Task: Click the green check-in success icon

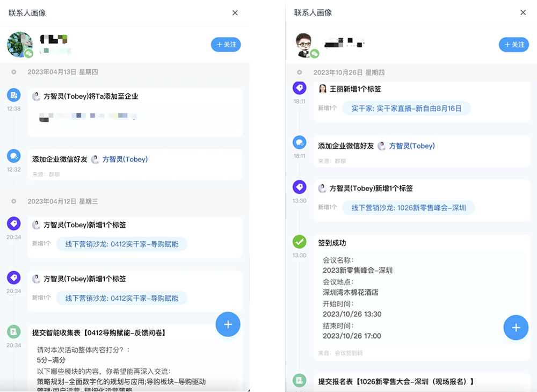Action: [299, 242]
